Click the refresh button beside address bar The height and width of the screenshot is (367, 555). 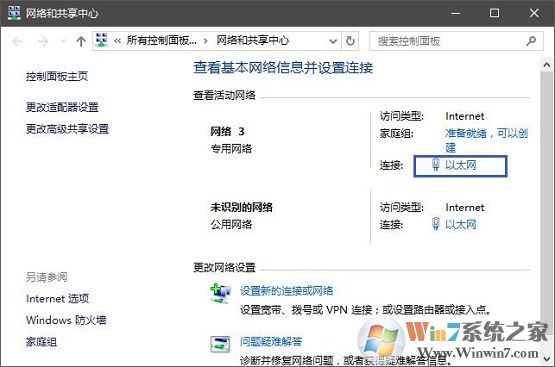350,41
